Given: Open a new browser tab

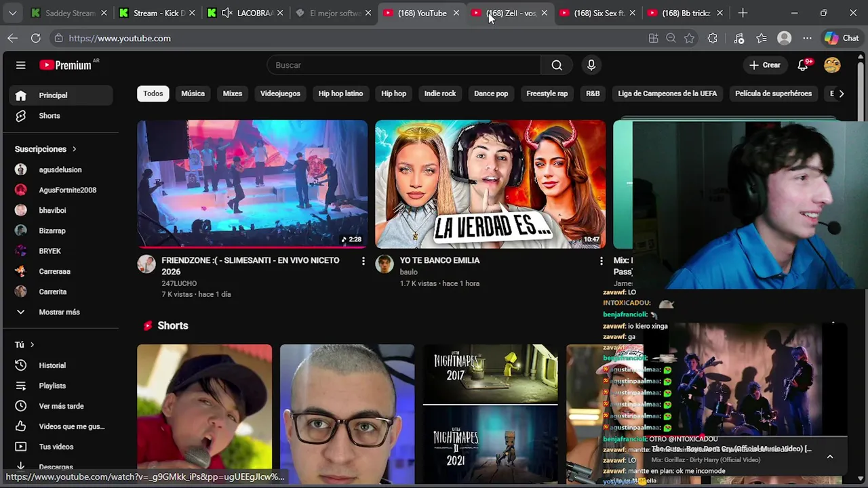Looking at the screenshot, I should tap(743, 13).
